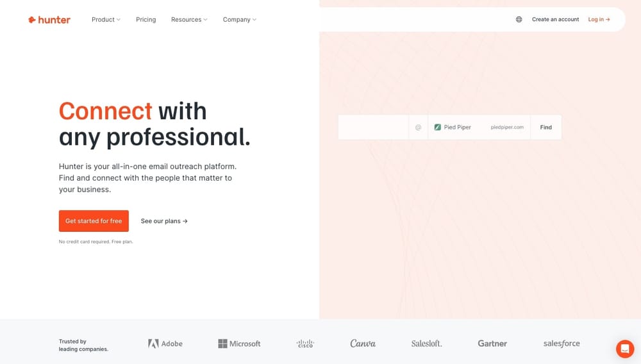Open the language globe icon
The height and width of the screenshot is (364, 641).
click(x=519, y=20)
